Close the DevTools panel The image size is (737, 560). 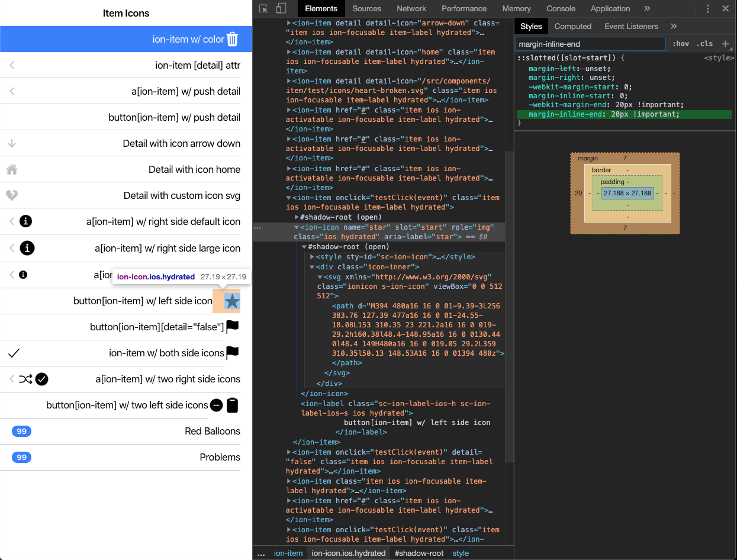[725, 8]
